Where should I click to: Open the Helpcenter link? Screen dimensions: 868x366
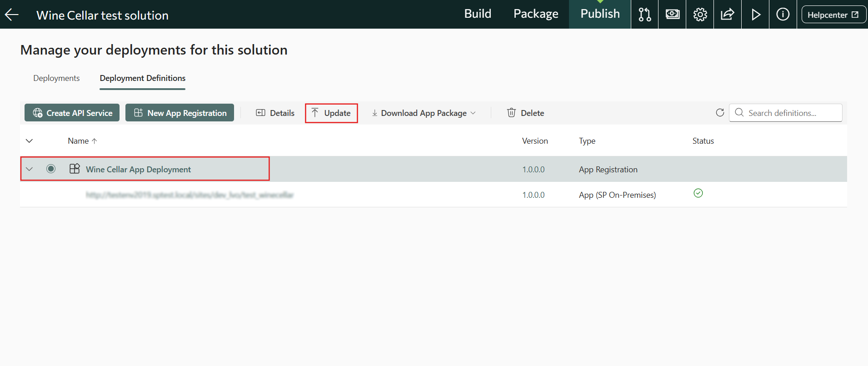833,15
